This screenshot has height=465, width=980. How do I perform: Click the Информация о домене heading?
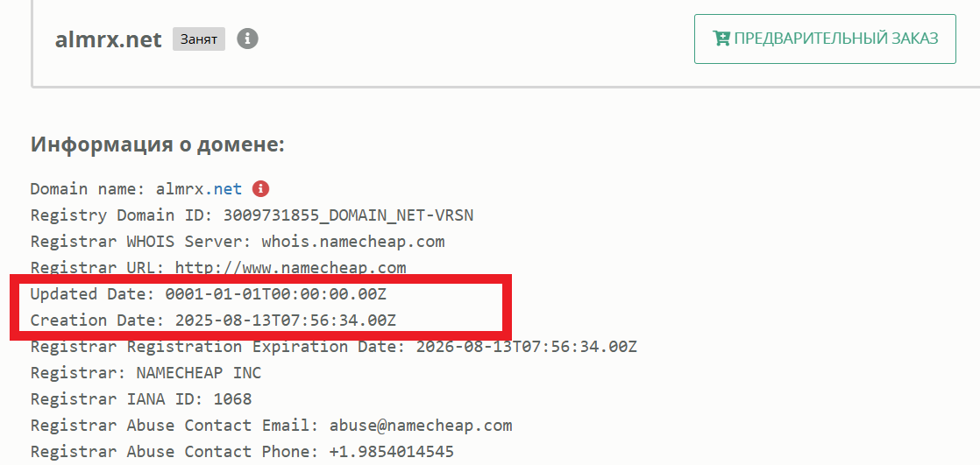click(158, 145)
